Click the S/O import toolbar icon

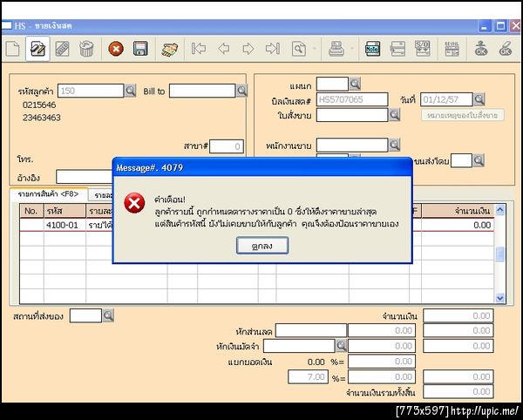click(422, 49)
